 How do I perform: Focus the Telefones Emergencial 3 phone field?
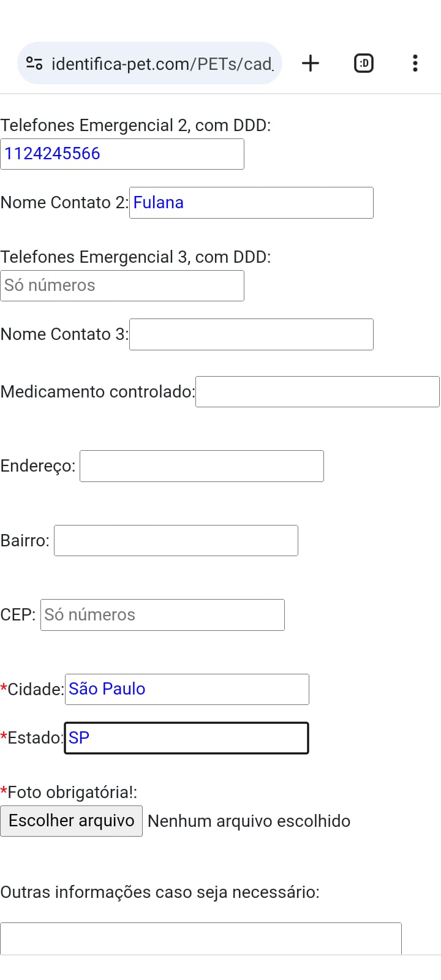point(123,285)
